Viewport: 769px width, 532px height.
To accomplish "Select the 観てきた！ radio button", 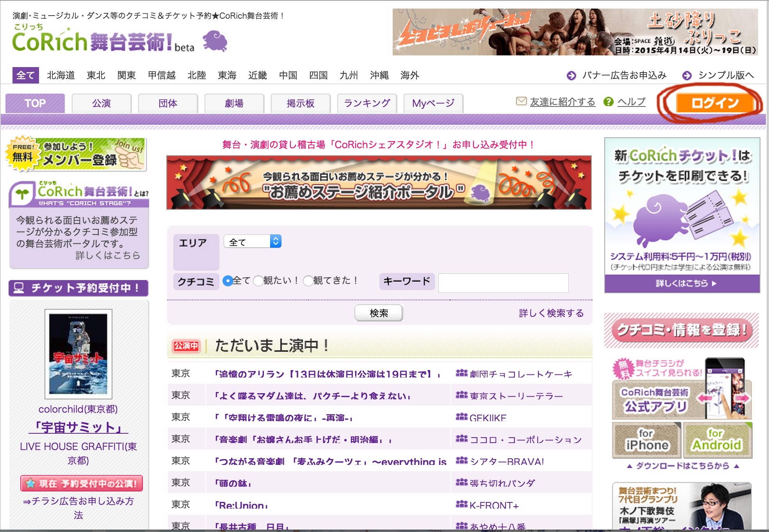I will point(308,281).
